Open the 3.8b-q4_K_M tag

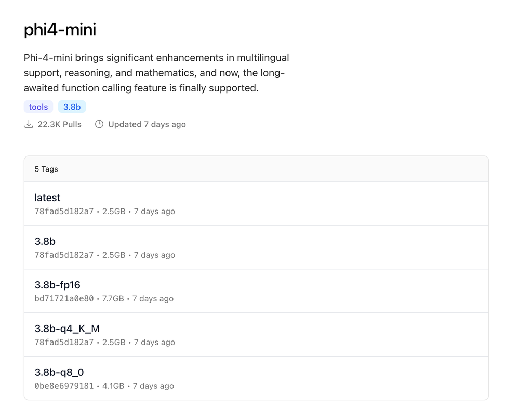(67, 329)
